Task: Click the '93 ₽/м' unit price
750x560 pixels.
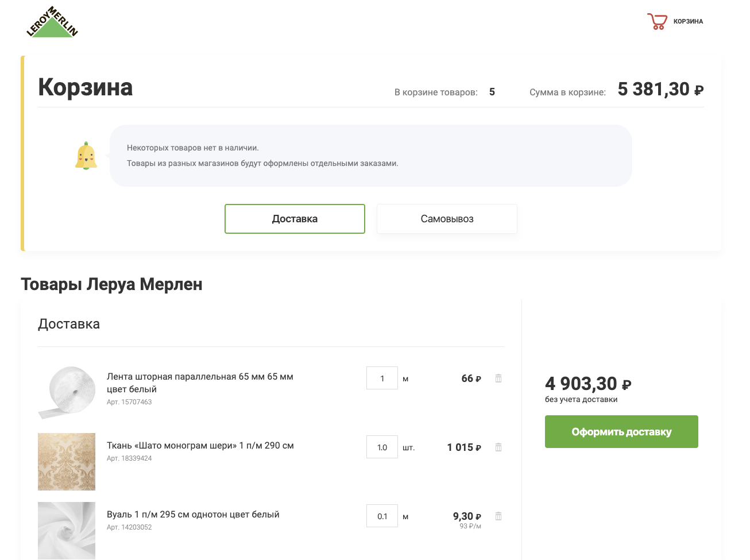Action: pyautogui.click(x=470, y=526)
